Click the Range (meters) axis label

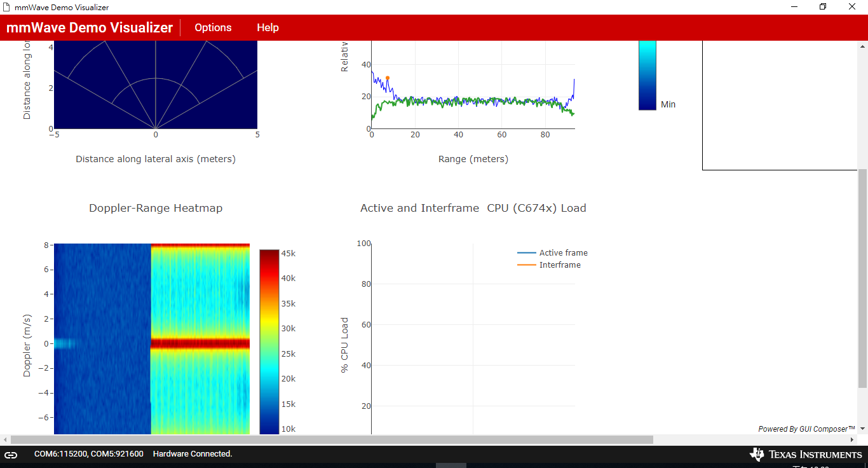pyautogui.click(x=473, y=159)
